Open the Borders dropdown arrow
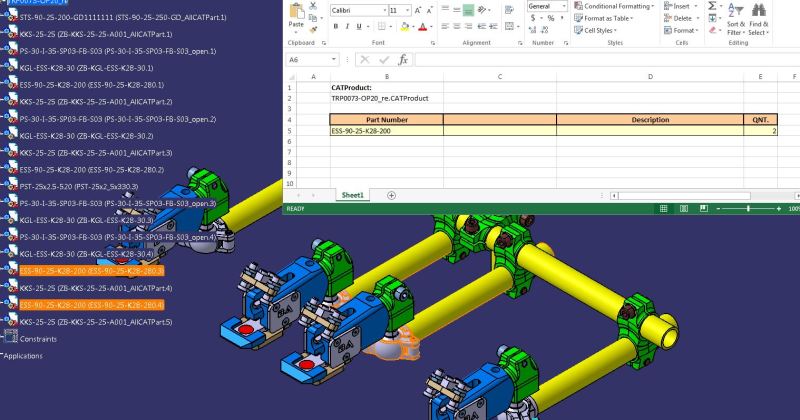Image resolution: width=800 pixels, height=420 pixels. 391,27
